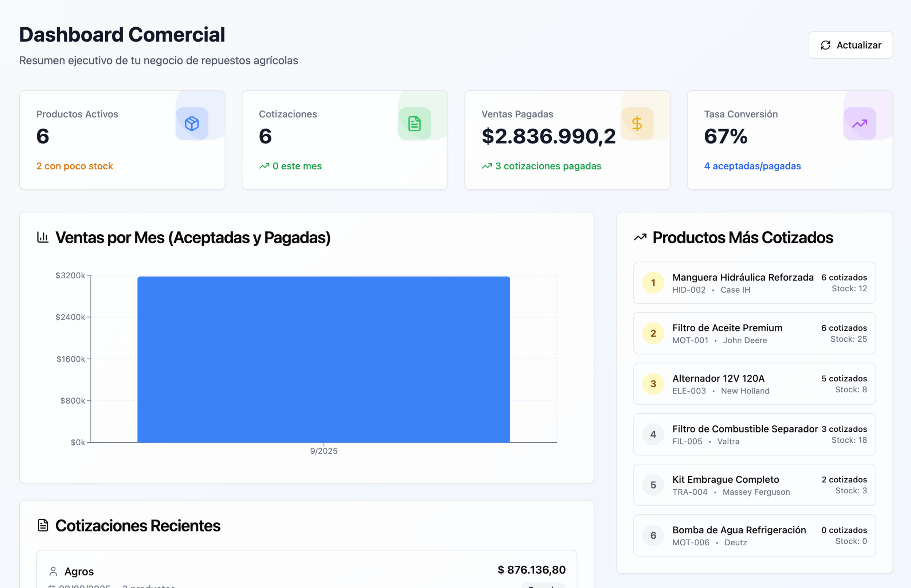Click the blue 9/2025 sales bar
911x588 pixels.
[x=323, y=359]
